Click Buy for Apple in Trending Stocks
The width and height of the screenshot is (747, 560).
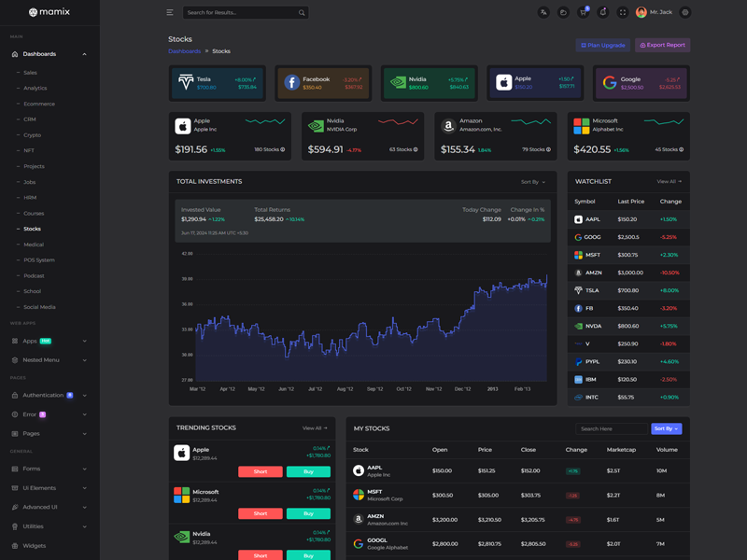pyautogui.click(x=308, y=471)
